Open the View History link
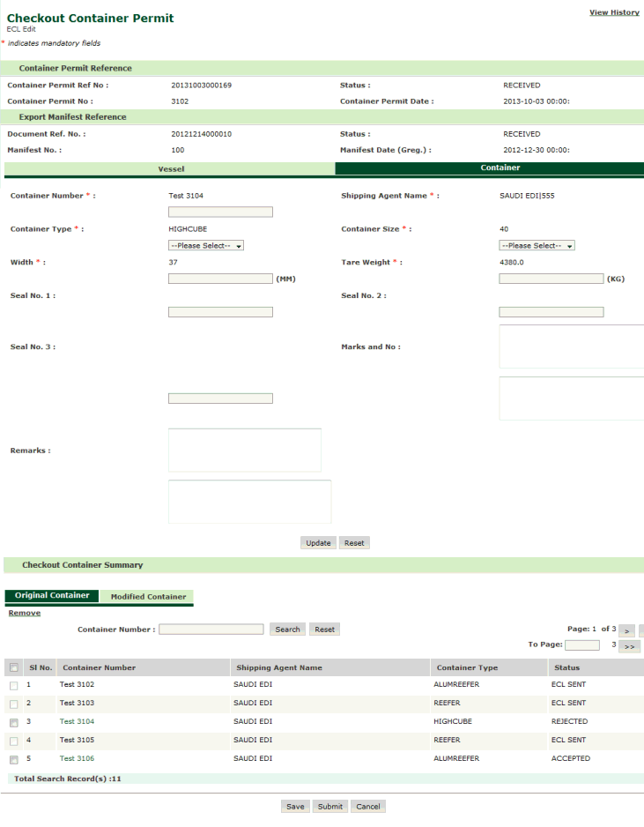 tap(614, 12)
